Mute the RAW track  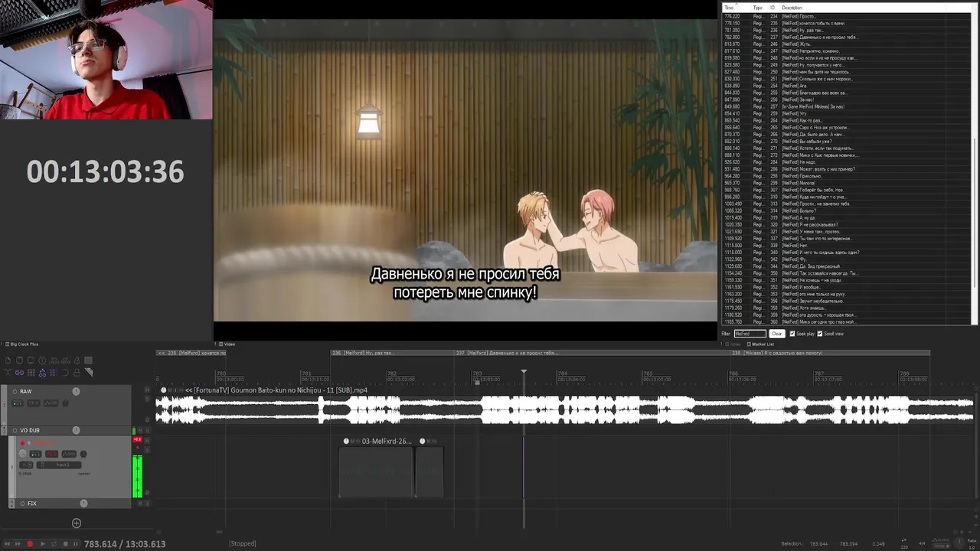[147, 390]
